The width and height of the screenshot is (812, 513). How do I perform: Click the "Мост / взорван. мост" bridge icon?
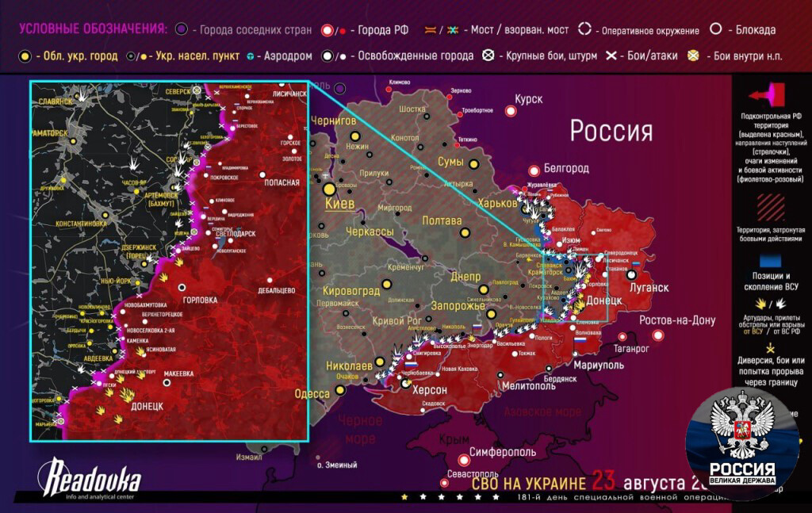pyautogui.click(x=432, y=29)
